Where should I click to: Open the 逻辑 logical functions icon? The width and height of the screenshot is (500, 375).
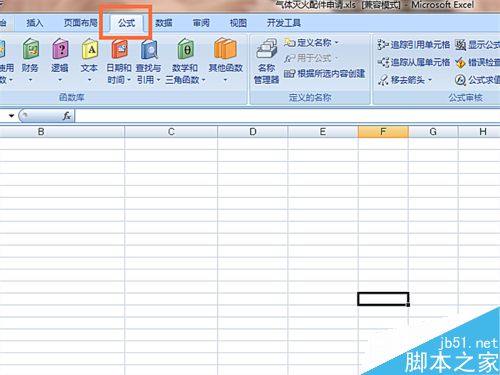(x=60, y=49)
